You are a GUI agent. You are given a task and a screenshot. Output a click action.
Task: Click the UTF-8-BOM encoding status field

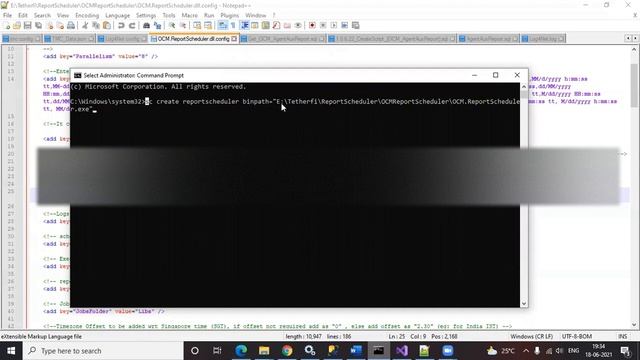pyautogui.click(x=576, y=336)
